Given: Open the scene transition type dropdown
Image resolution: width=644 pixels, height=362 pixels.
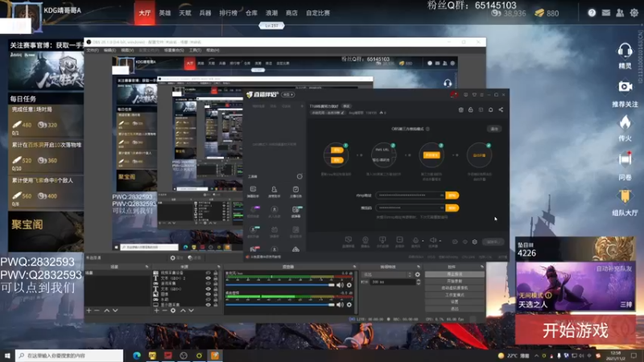Looking at the screenshot, I should coord(387,274).
